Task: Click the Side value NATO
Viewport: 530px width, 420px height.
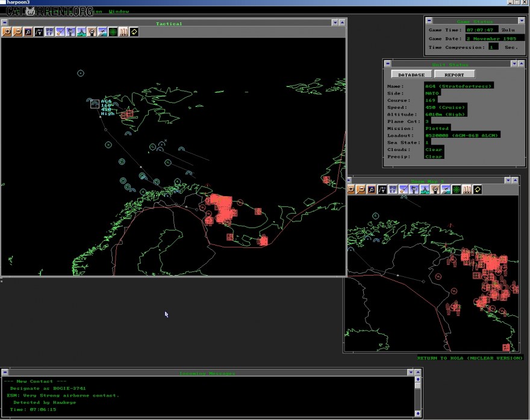Action: (x=432, y=93)
